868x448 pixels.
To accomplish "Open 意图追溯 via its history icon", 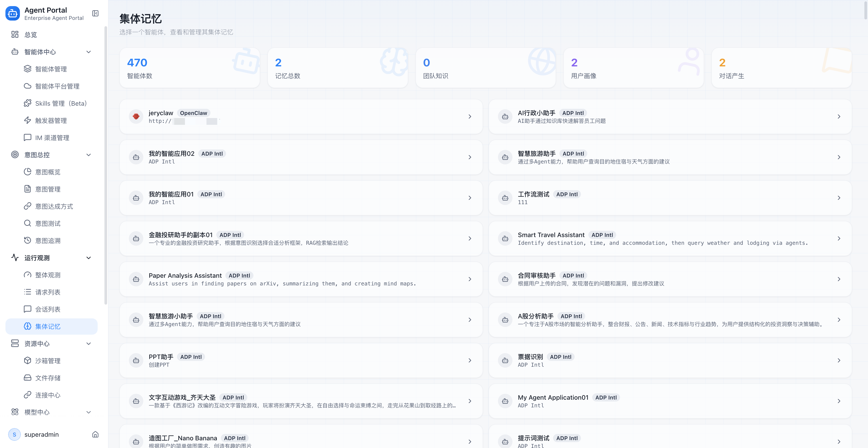I will 28,240.
